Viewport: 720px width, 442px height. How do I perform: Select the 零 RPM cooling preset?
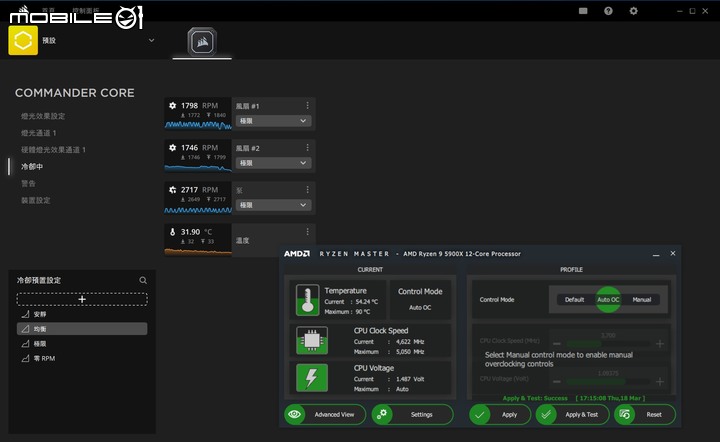pyautogui.click(x=82, y=358)
